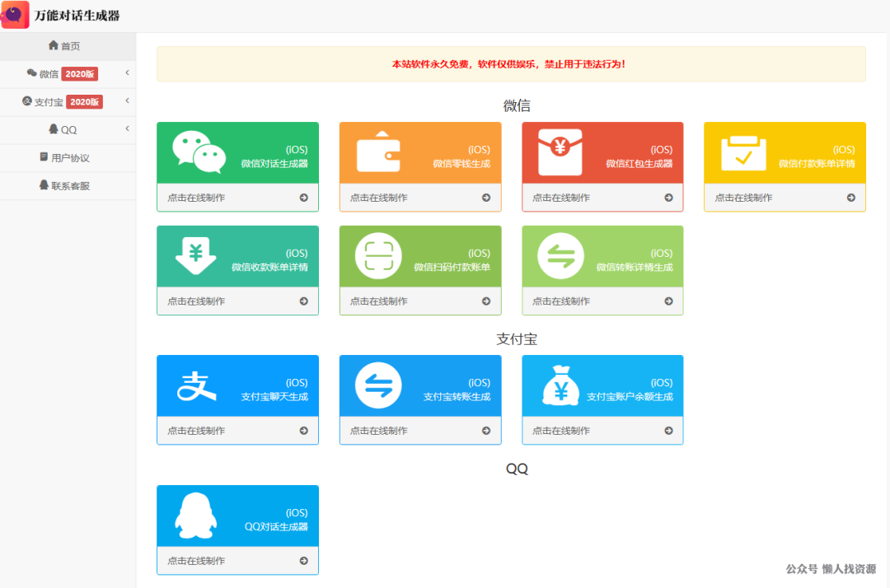Viewport: 890px width, 588px height.
Task: Click 点击在线制作 under 微信扫码付款账单
Action: [x=378, y=301]
